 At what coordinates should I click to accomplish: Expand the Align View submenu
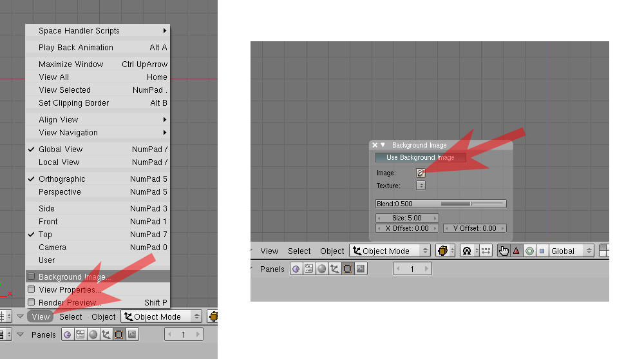click(98, 120)
